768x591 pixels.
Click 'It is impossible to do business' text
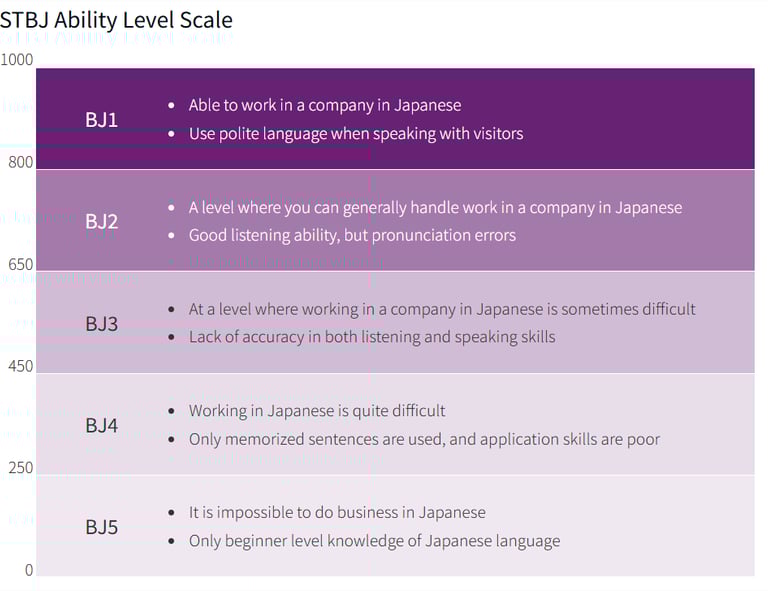337,512
